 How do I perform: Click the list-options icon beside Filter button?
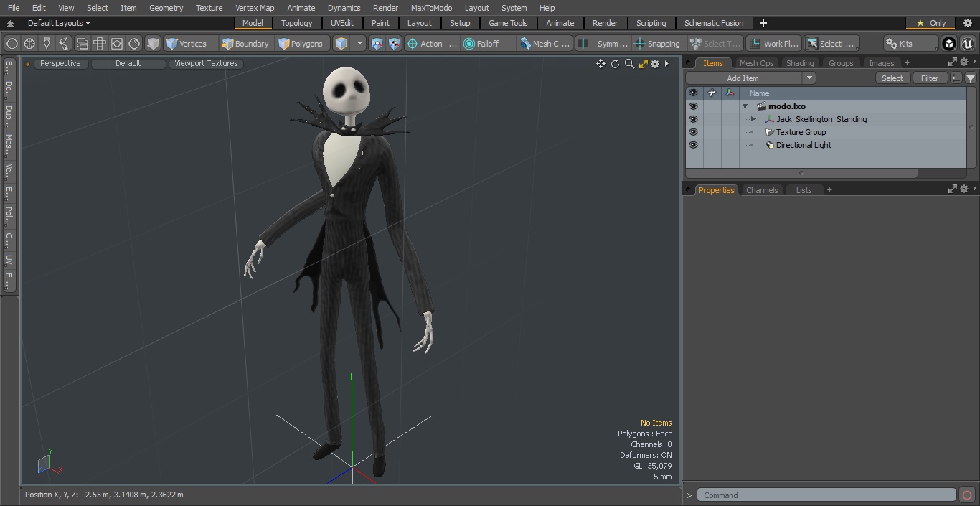click(956, 78)
